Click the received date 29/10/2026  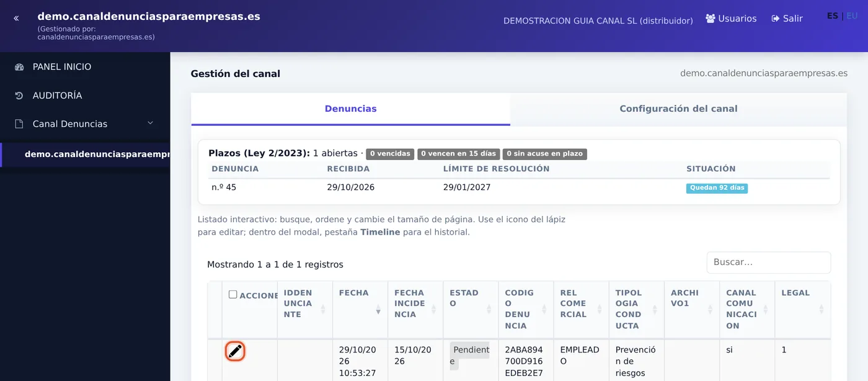coord(351,187)
